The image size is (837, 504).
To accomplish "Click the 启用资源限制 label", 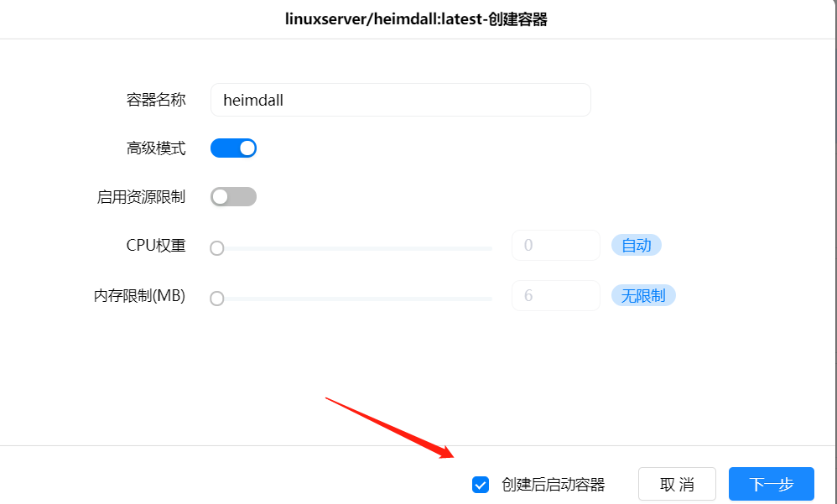I will (x=141, y=196).
